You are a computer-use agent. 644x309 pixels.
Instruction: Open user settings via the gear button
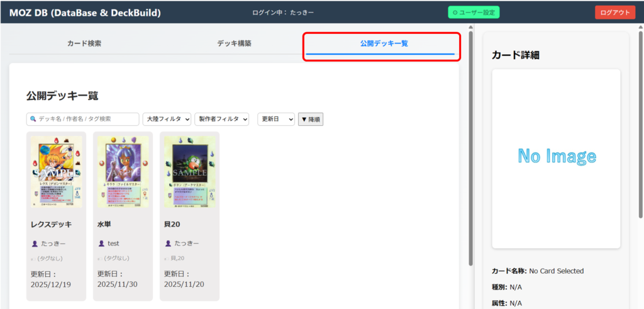[473, 13]
